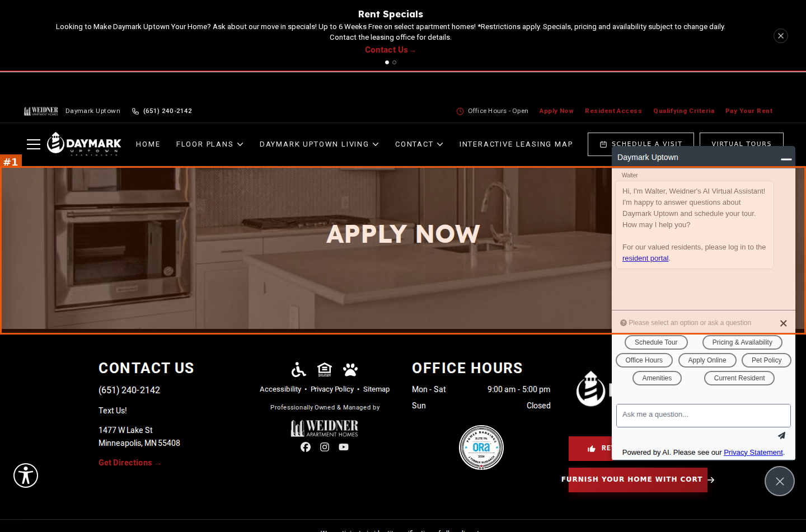Screen dimensions: 806x532
Task: Follow the resident portal link in chat
Action: [x=645, y=258]
